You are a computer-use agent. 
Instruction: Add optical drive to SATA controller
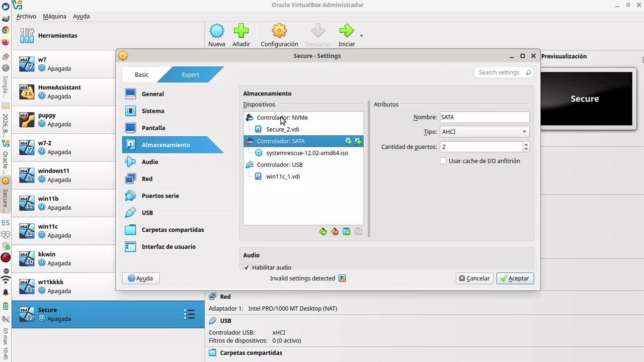348,141
